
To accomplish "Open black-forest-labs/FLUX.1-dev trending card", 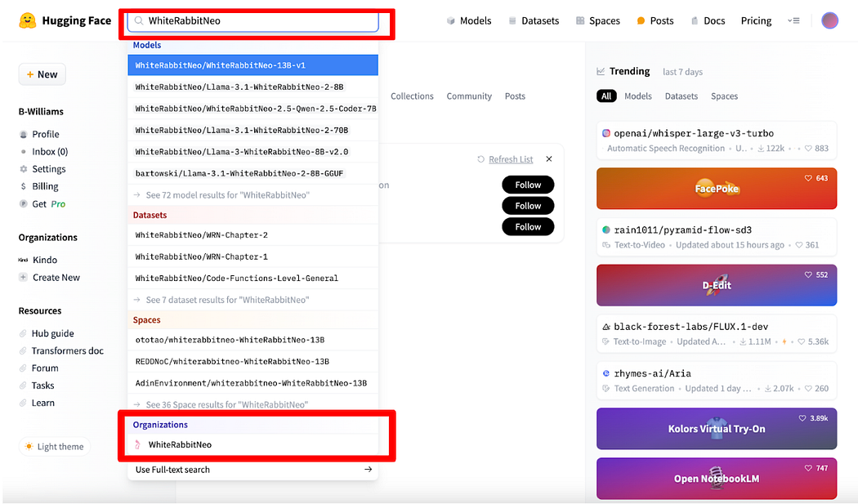I will pos(717,334).
